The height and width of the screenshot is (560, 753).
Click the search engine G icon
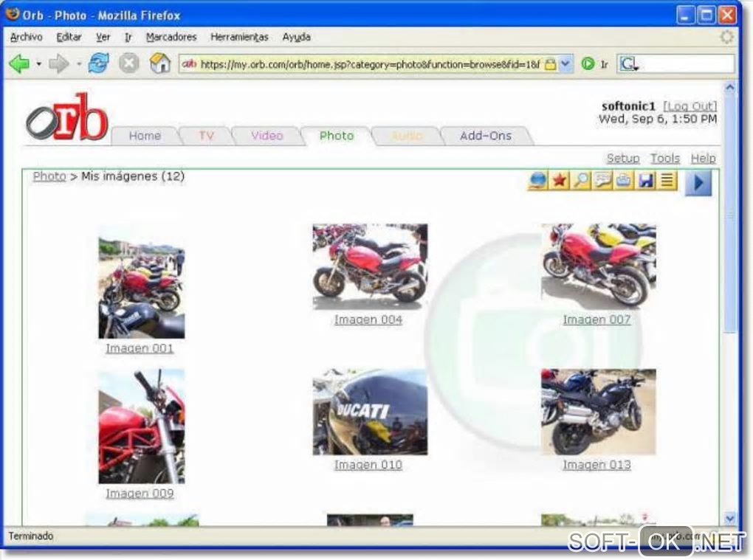[629, 64]
